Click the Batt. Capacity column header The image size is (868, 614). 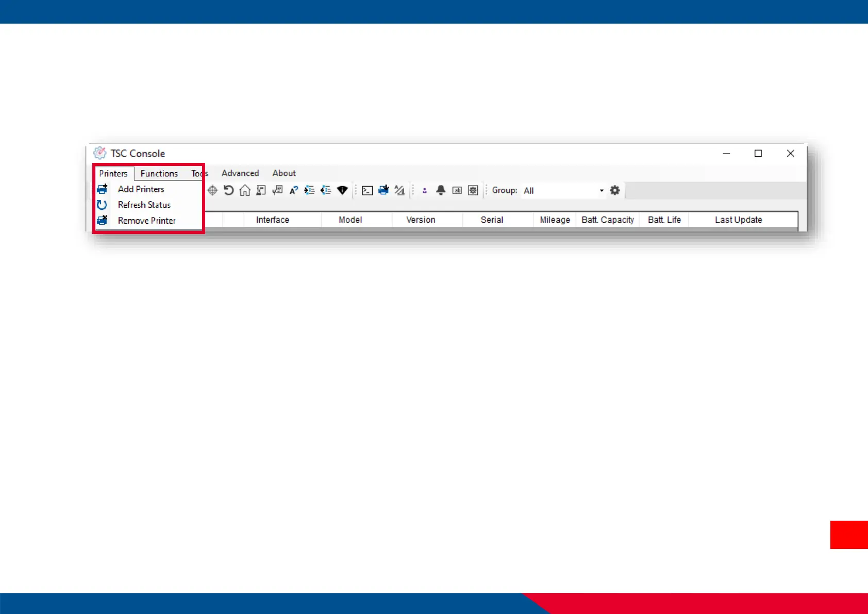pyautogui.click(x=608, y=220)
